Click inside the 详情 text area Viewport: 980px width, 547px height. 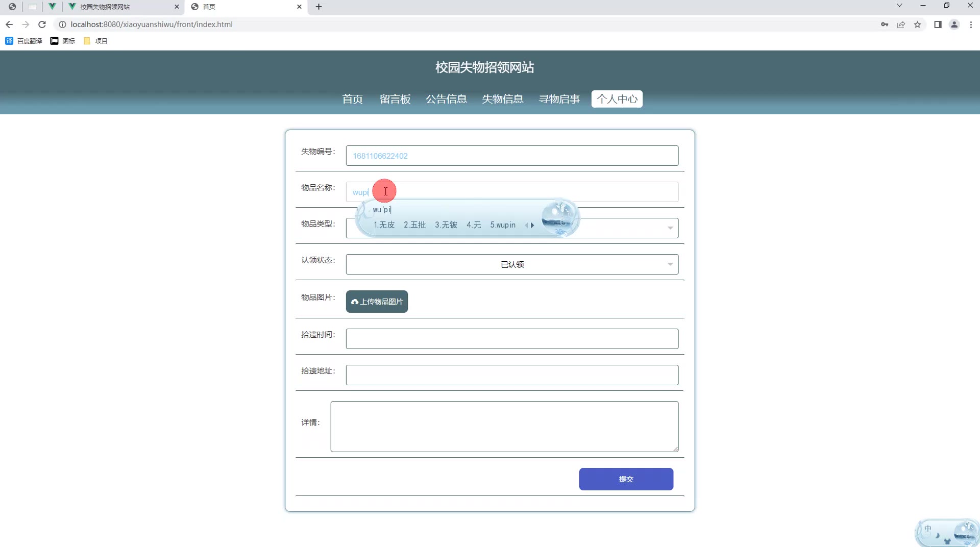[x=504, y=427]
